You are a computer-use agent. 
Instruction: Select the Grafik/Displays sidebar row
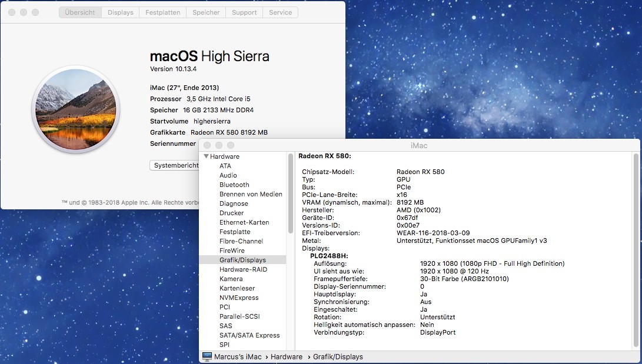(x=242, y=260)
